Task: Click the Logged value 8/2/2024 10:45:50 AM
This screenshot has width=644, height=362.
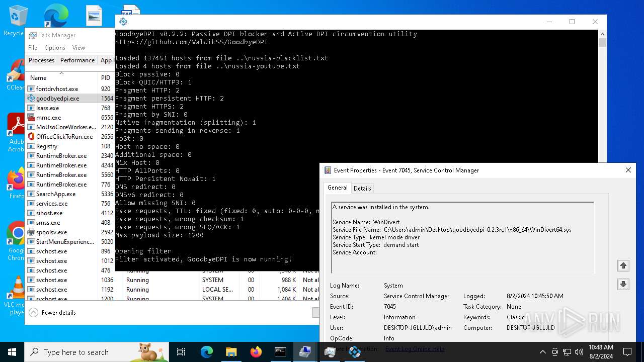Action: (535, 296)
